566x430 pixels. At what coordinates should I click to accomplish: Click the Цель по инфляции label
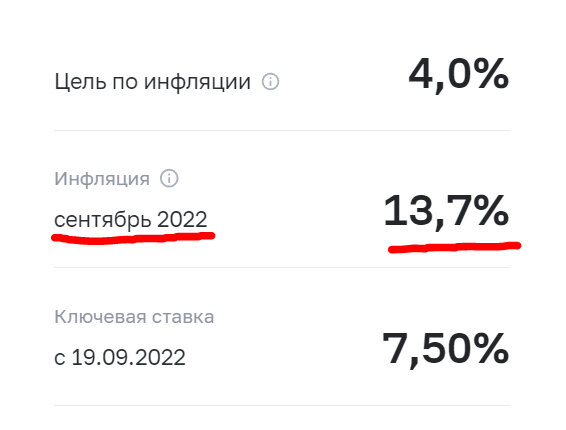(x=152, y=82)
